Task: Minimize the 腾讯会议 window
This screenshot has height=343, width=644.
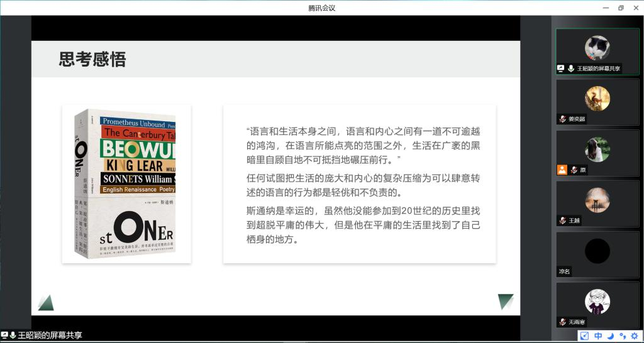Action: pos(606,8)
